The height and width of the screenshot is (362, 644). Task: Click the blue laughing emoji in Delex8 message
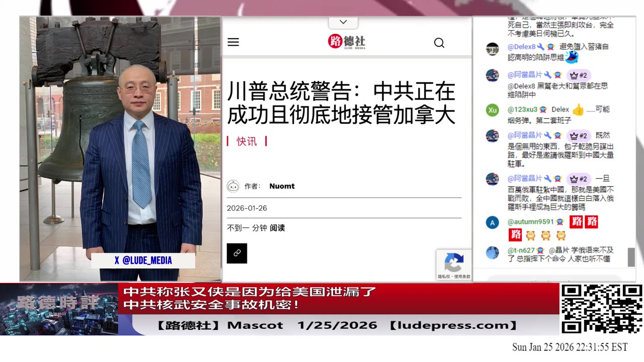(x=572, y=57)
